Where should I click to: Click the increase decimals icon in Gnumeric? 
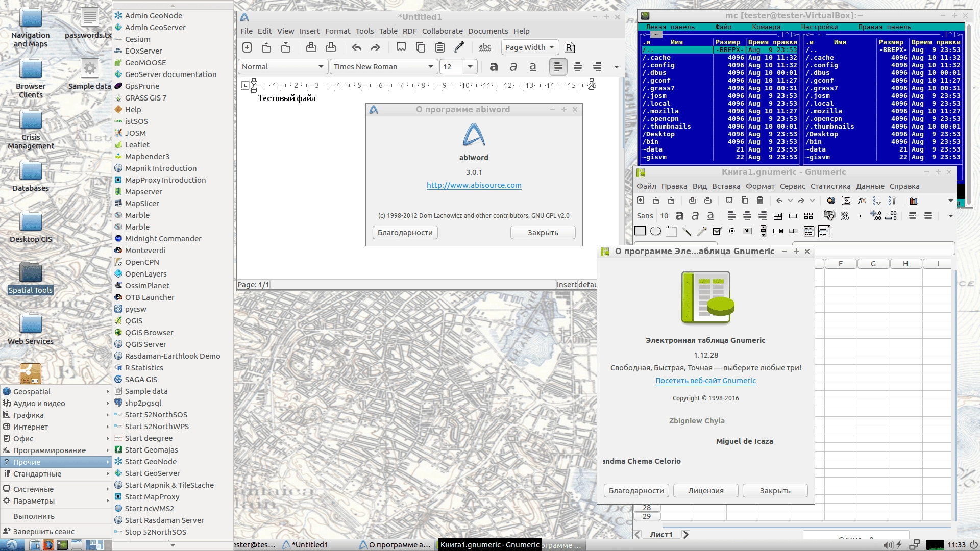[875, 216]
